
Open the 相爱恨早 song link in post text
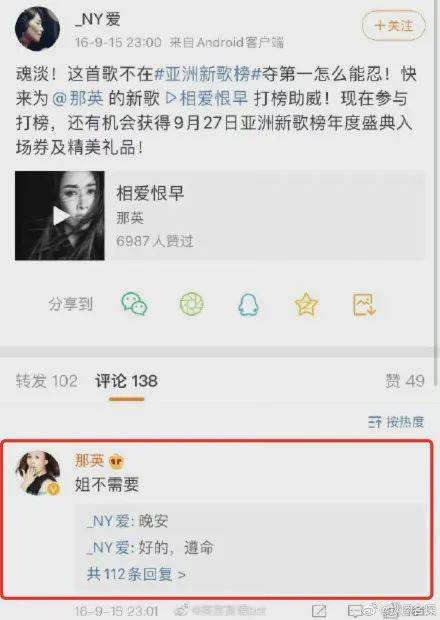(x=206, y=98)
